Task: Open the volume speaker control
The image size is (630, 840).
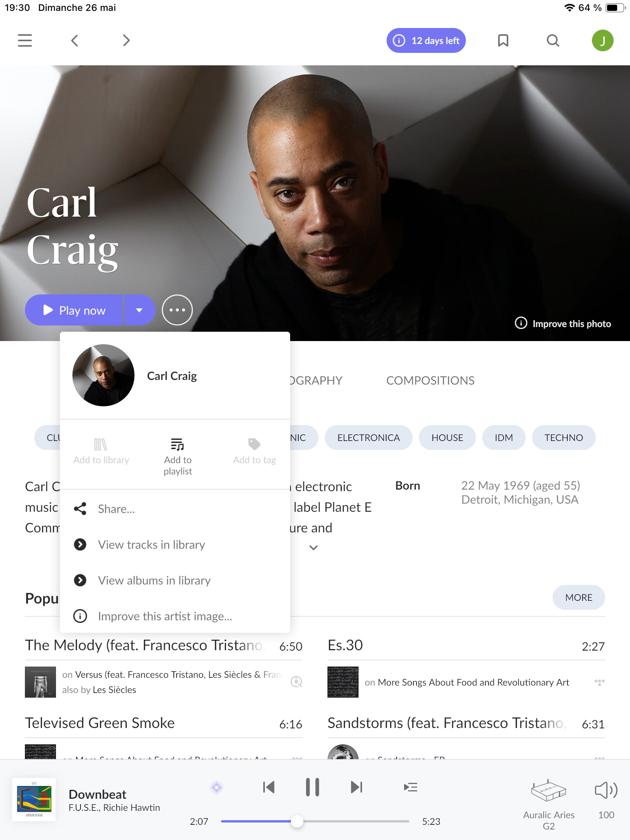Action: [x=606, y=790]
